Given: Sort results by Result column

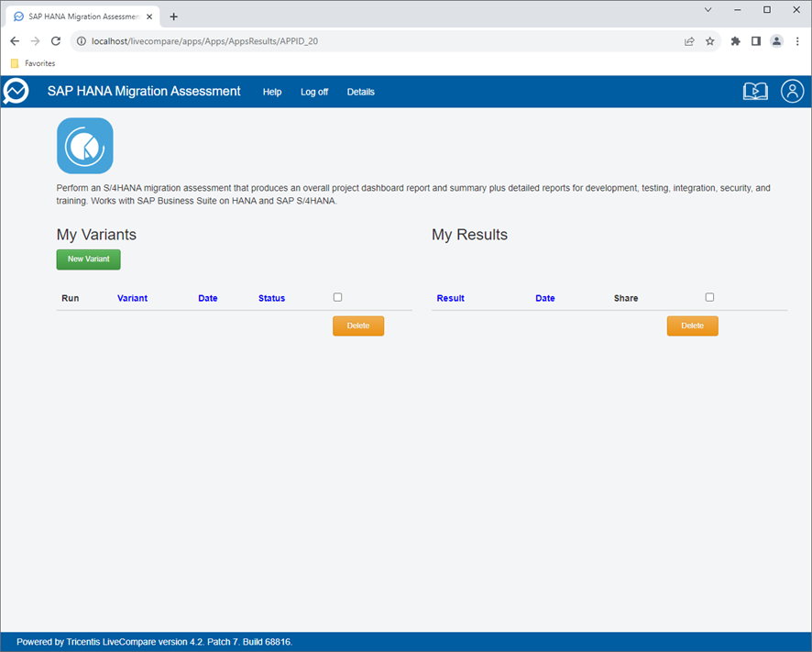Looking at the screenshot, I should pyautogui.click(x=451, y=298).
